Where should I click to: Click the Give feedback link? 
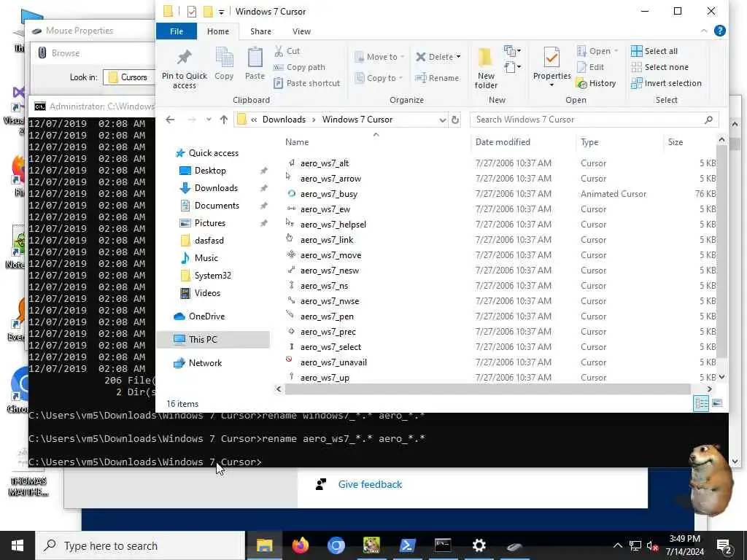370,484
